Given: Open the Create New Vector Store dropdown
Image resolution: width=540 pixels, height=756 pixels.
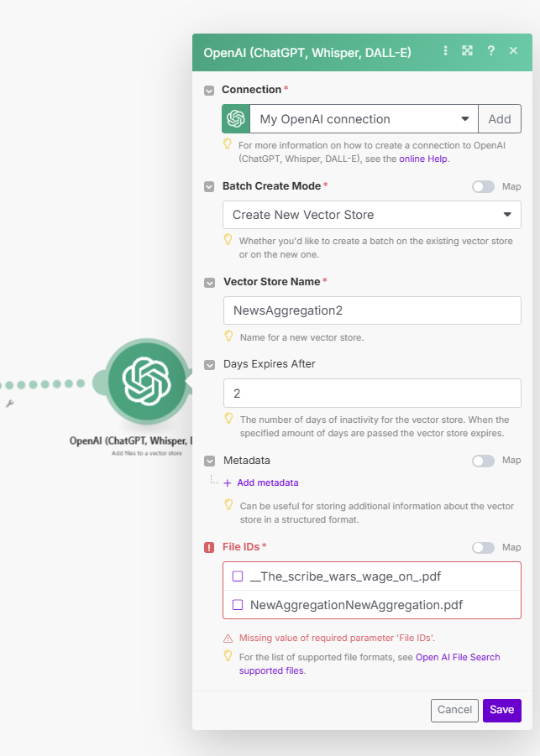Looking at the screenshot, I should coord(371,215).
